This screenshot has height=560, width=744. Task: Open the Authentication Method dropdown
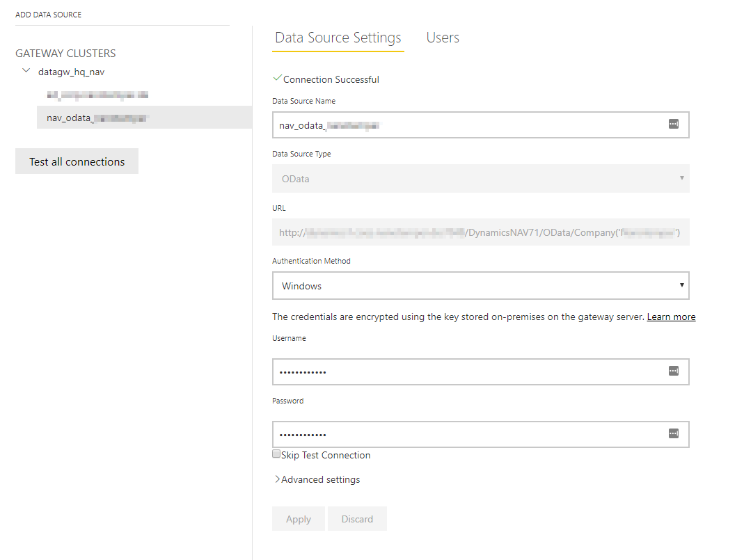(481, 285)
